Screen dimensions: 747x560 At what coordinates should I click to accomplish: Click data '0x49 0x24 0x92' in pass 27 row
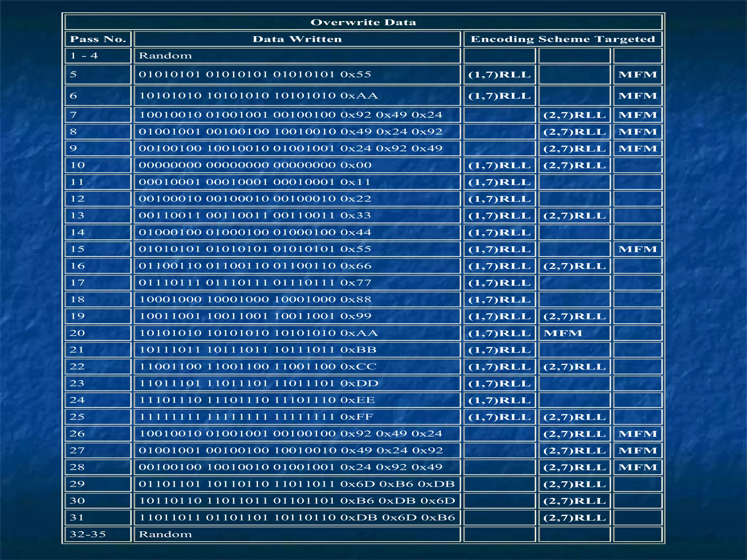click(391, 450)
